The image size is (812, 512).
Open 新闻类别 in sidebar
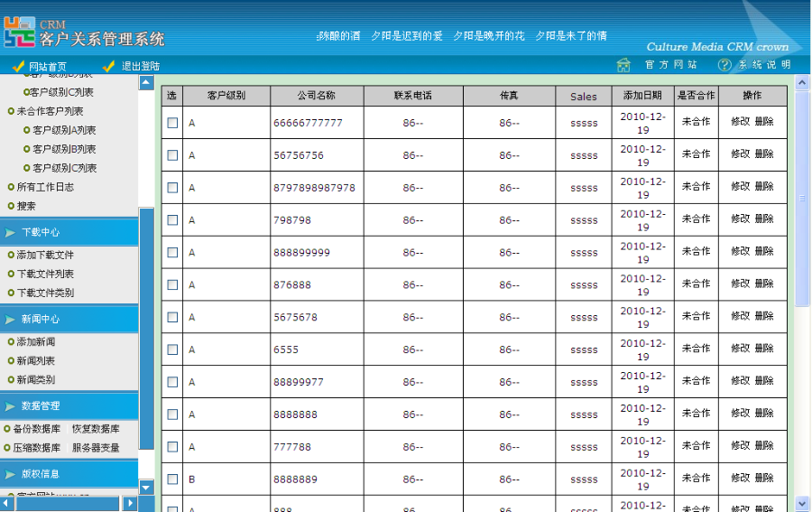(36, 380)
